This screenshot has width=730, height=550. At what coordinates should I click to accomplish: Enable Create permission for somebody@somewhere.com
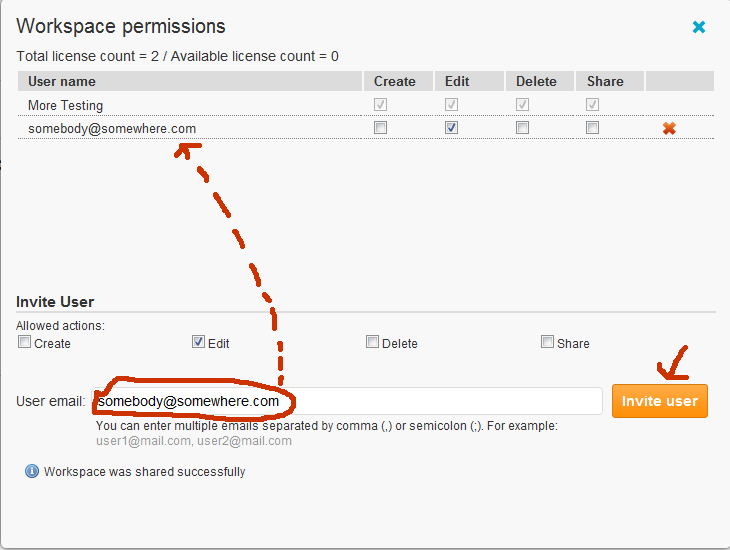tap(380, 128)
